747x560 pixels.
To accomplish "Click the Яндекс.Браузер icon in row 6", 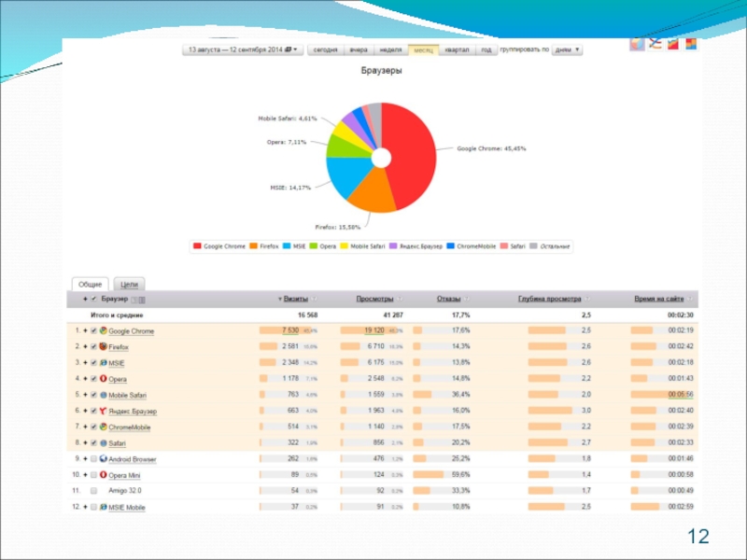I will (103, 411).
